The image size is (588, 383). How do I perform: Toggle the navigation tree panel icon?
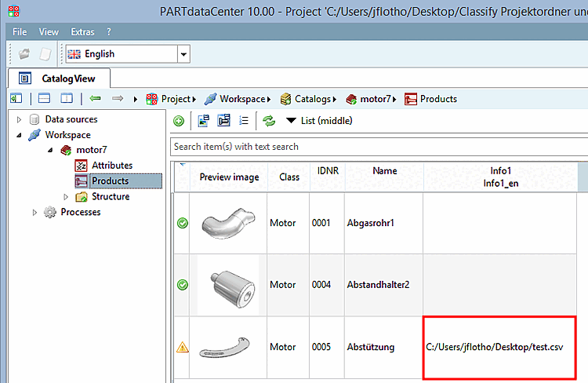(x=16, y=99)
